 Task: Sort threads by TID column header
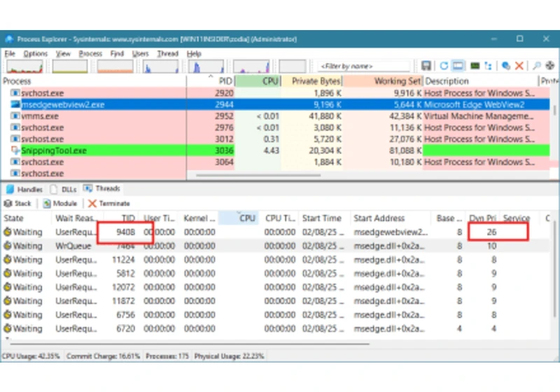[121, 218]
